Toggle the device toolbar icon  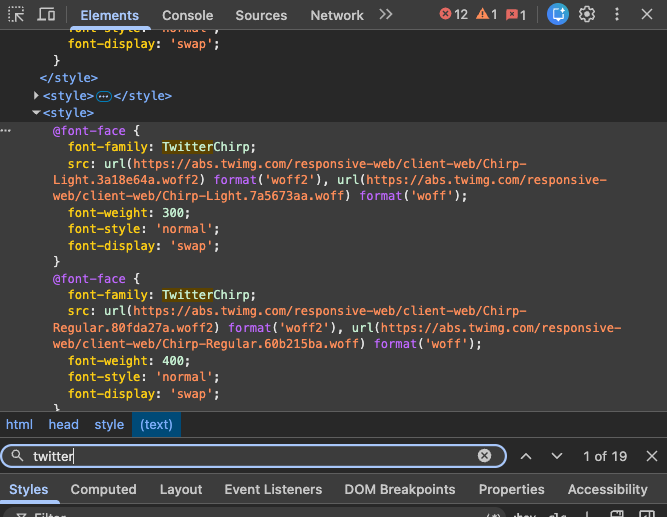click(x=46, y=15)
